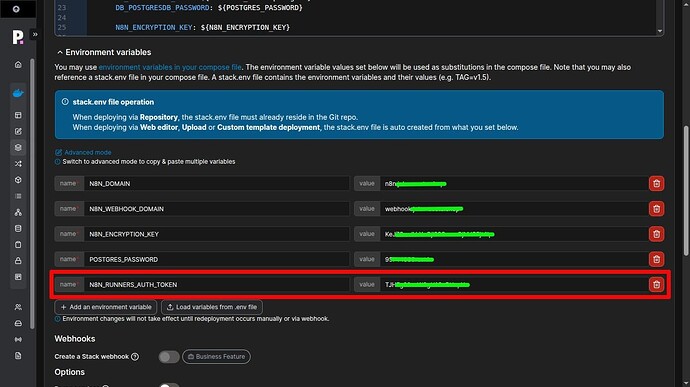Edit the POSTGRES_PASSWORD value field

(513, 259)
